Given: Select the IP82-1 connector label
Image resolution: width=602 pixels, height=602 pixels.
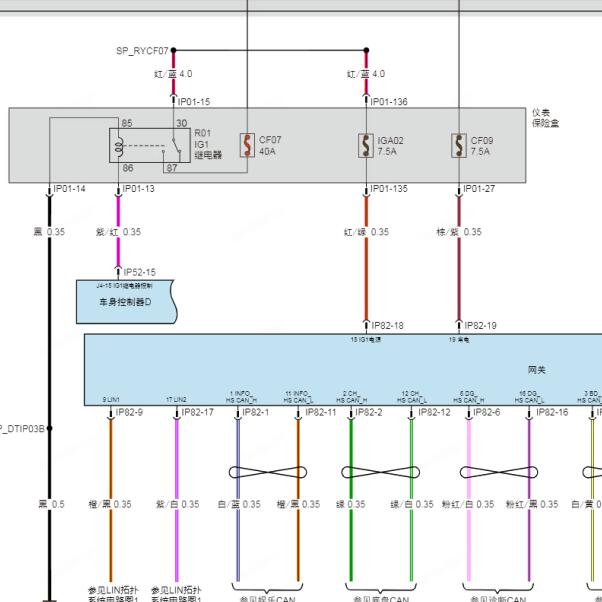Looking at the screenshot, I should 256,412.
